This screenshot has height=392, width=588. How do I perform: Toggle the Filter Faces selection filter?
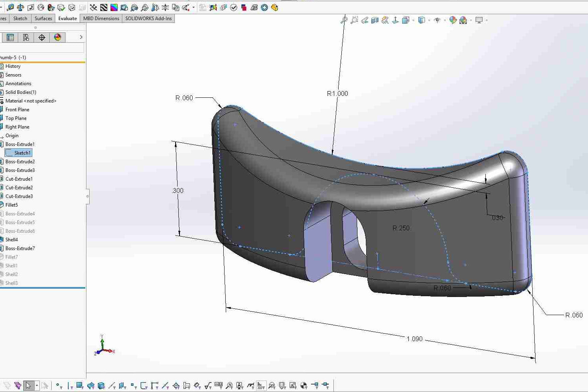[x=80, y=385]
